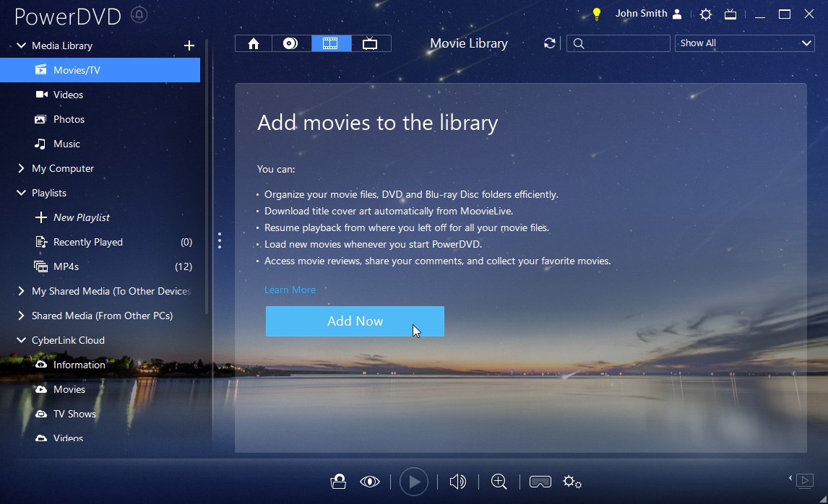Screen dimensions: 828x504
Task: Click the sidebar vertical scrollbar
Action: click(207, 177)
